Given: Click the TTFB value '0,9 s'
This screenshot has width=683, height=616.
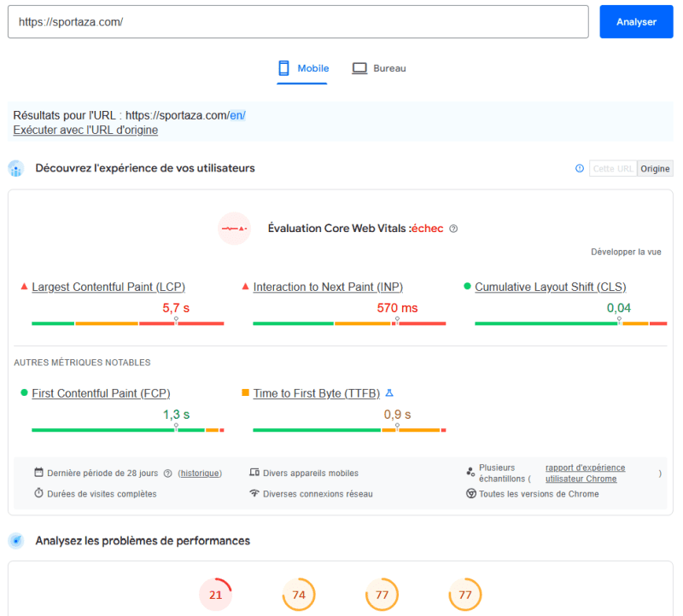Looking at the screenshot, I should pyautogui.click(x=397, y=415).
